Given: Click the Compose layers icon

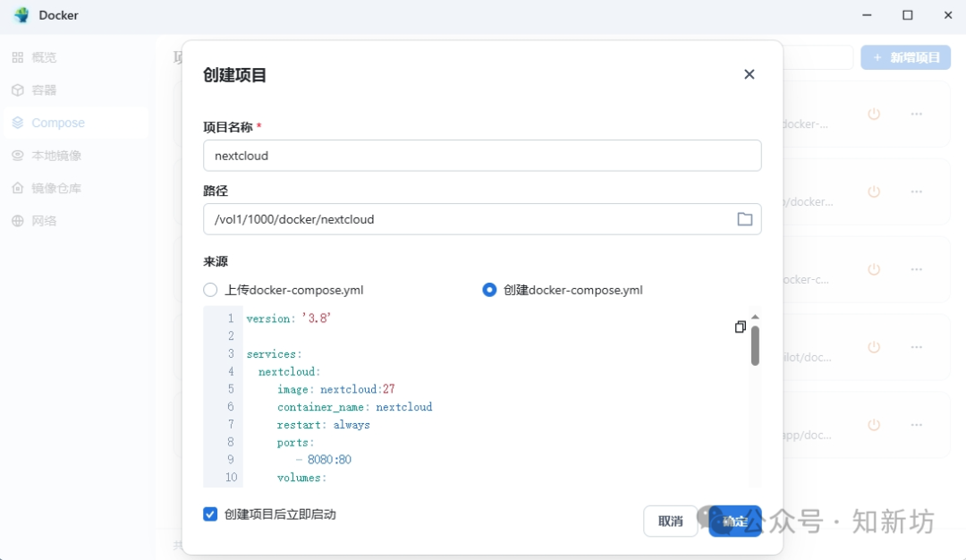Looking at the screenshot, I should tap(18, 123).
